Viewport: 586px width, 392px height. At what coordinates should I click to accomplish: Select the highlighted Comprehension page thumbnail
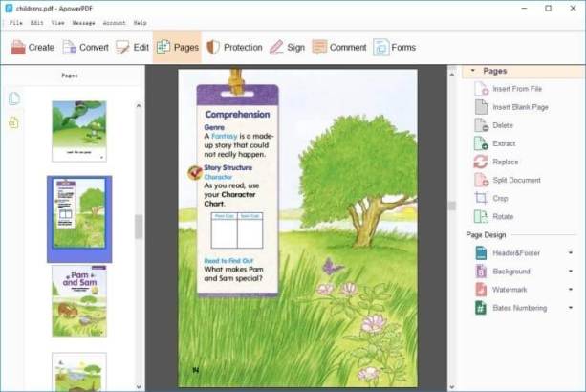point(79,219)
